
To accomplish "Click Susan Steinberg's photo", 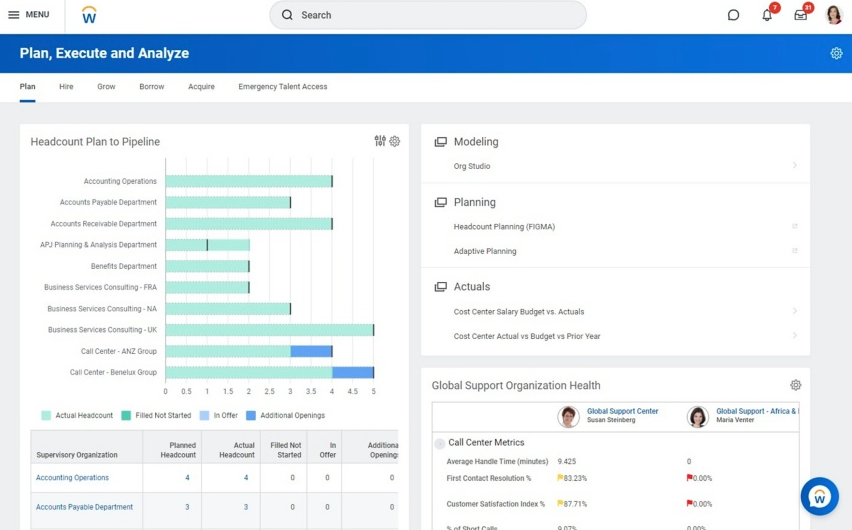I will pos(568,416).
